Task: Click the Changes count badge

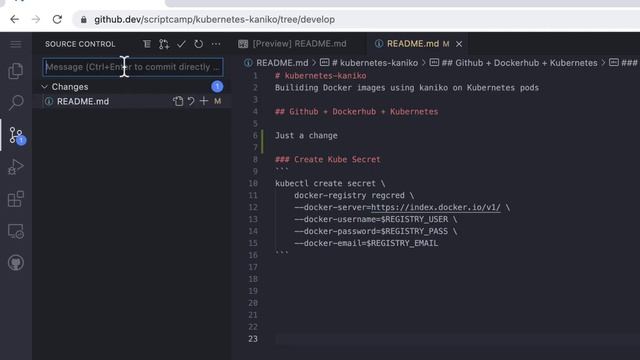Action: pos(217,87)
